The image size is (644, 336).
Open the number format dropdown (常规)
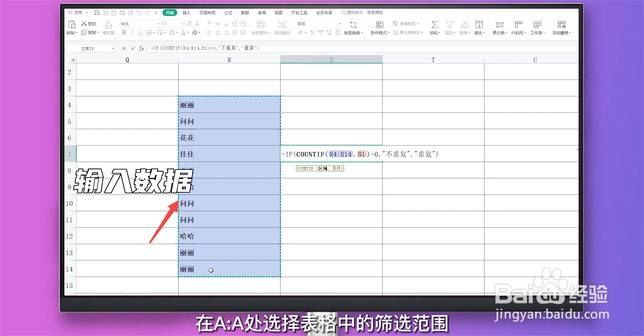[x=339, y=24]
